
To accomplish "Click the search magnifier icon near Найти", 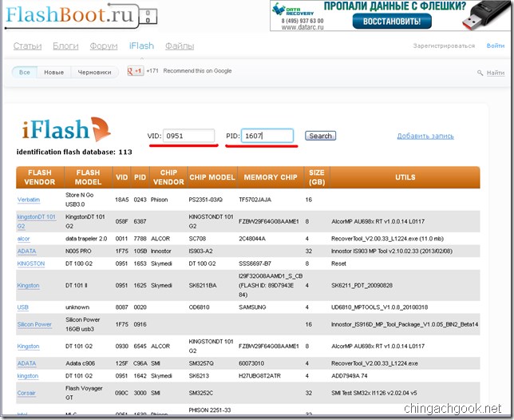I will [x=480, y=73].
